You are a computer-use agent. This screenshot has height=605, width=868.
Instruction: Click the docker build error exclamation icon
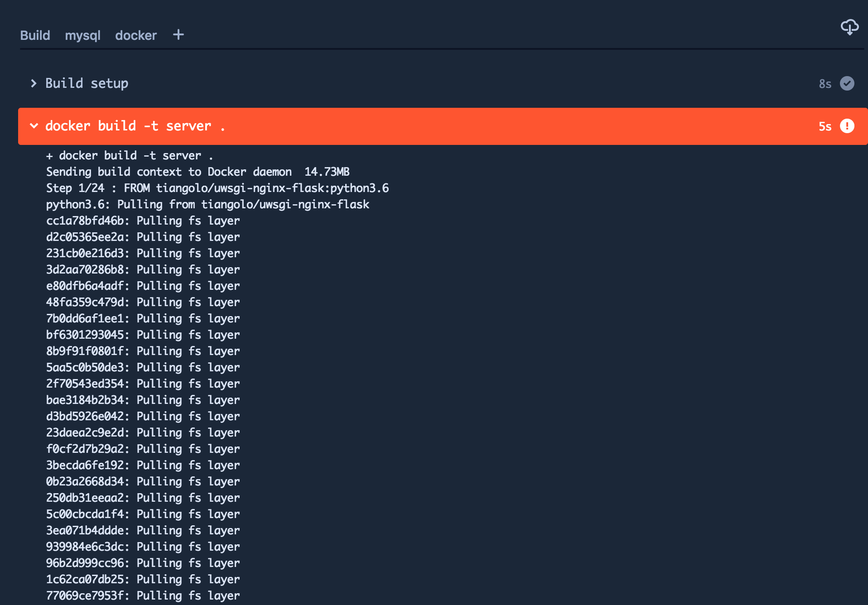pos(847,126)
